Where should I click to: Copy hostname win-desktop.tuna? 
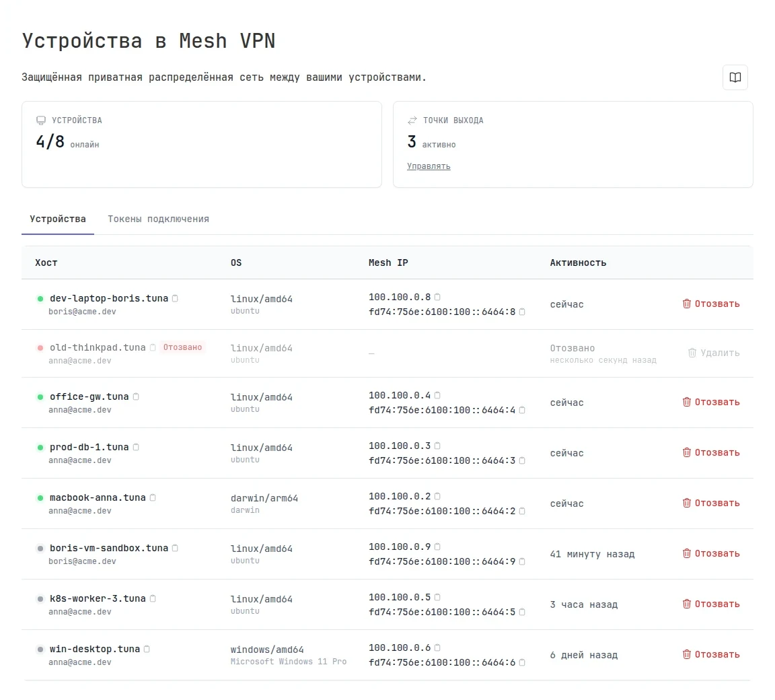(147, 649)
